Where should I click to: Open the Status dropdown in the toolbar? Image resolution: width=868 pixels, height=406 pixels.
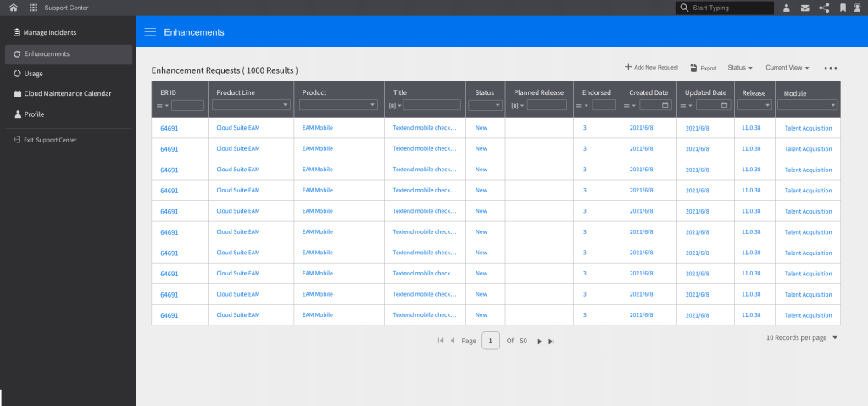(740, 68)
